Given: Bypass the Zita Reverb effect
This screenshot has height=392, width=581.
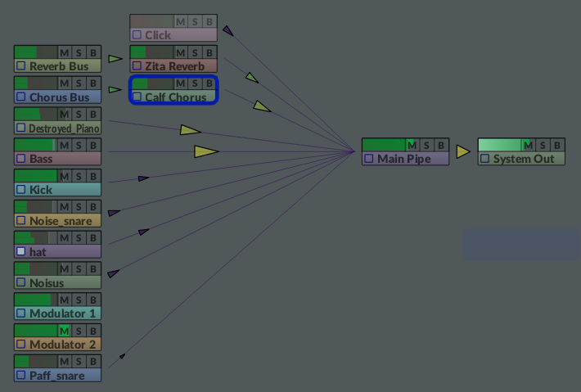Looking at the screenshot, I should click(209, 52).
